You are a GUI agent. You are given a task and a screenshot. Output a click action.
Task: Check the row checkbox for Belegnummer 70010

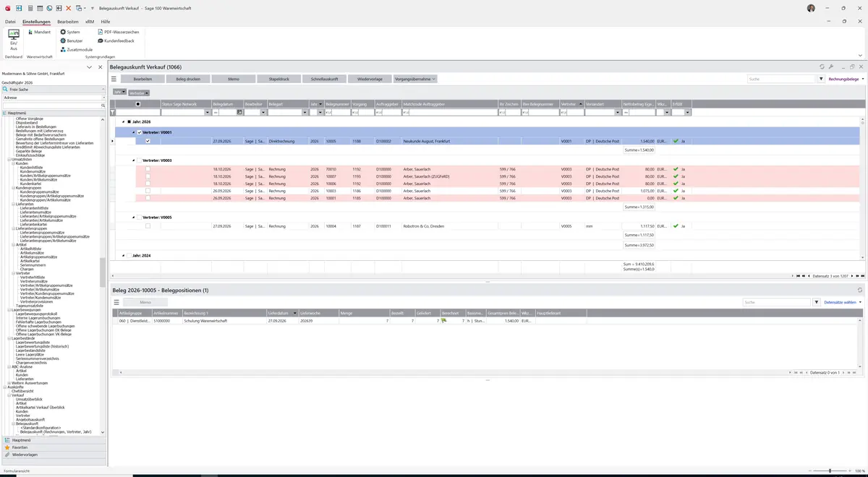148,169
